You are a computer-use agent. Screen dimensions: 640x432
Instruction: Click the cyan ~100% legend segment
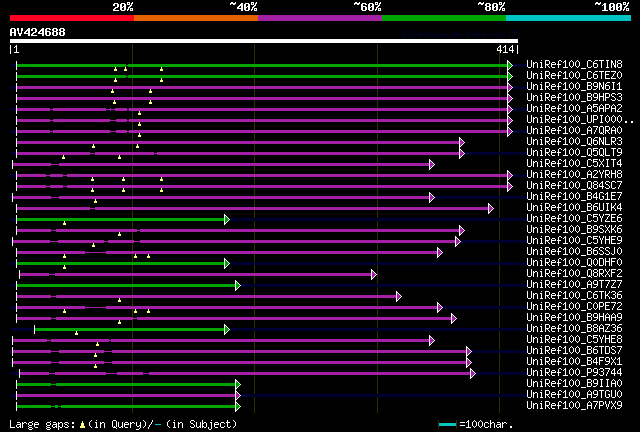pos(569,18)
